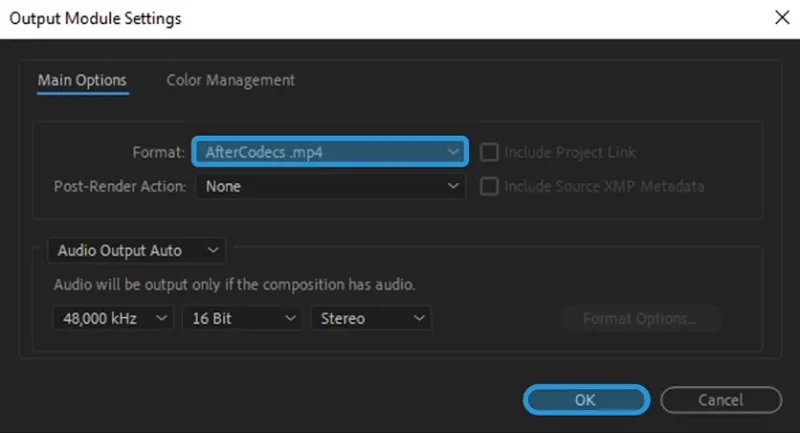This screenshot has width=800, height=433.
Task: Select the Main Options tab
Action: tap(82, 81)
